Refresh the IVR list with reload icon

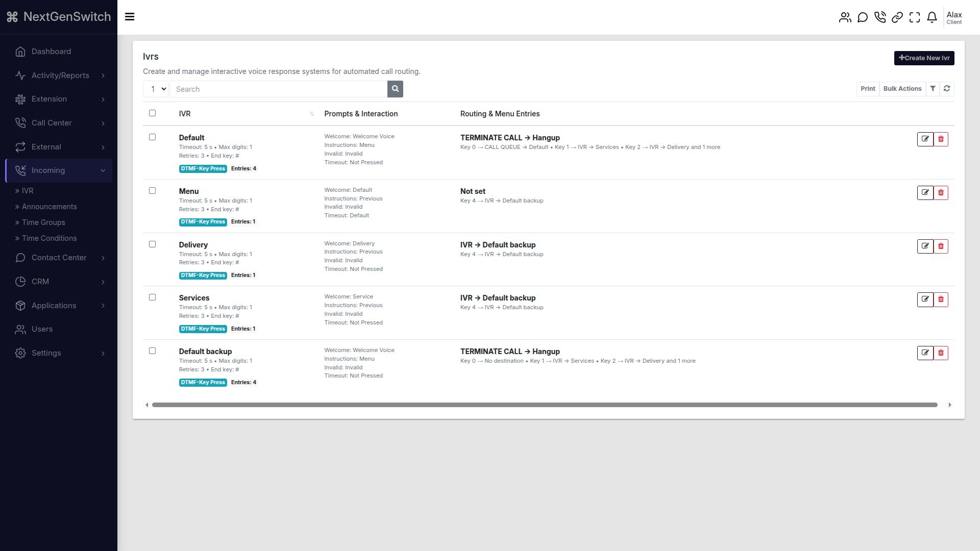(947, 89)
